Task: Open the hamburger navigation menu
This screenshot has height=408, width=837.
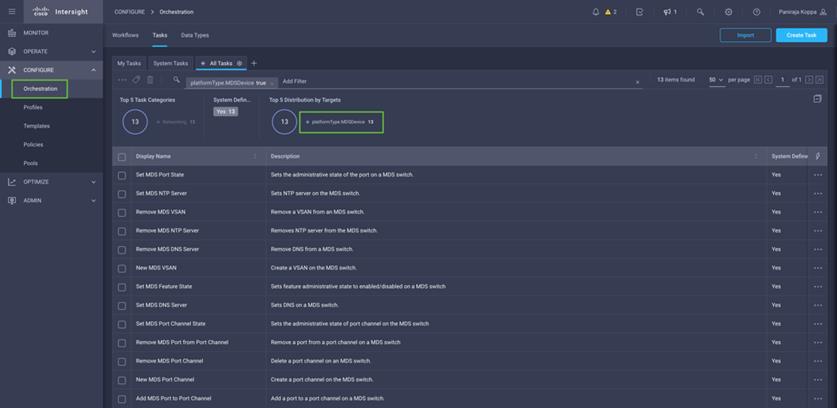Action: (12, 12)
